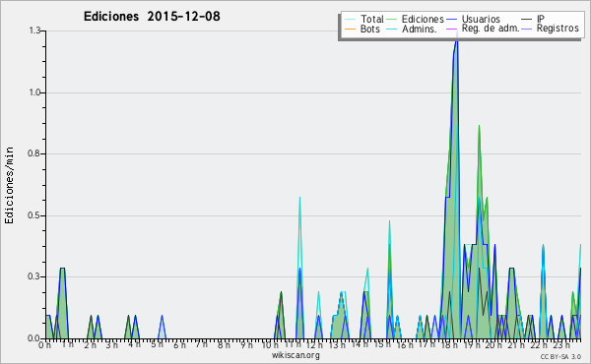Click the '1 h' x-axis label
591x364 pixels.
pyautogui.click(x=67, y=344)
